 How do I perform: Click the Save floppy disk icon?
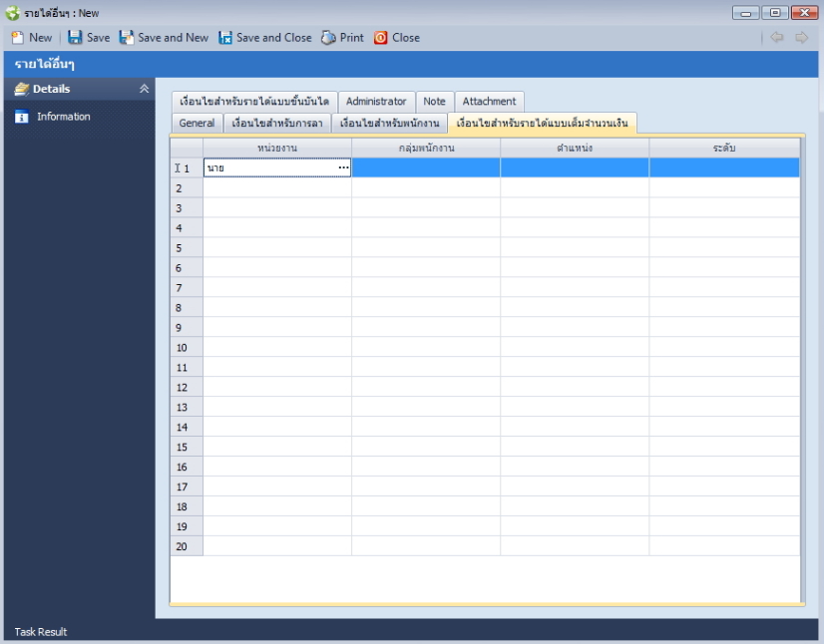pos(75,37)
